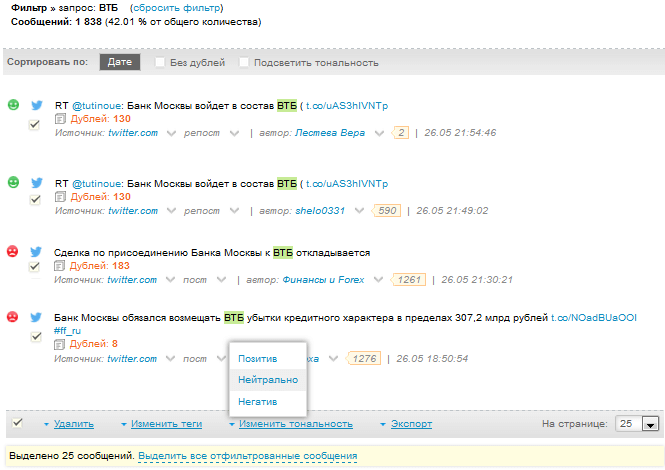Open author link shelo0331
The width and height of the screenshot is (665, 470).
[x=320, y=211]
